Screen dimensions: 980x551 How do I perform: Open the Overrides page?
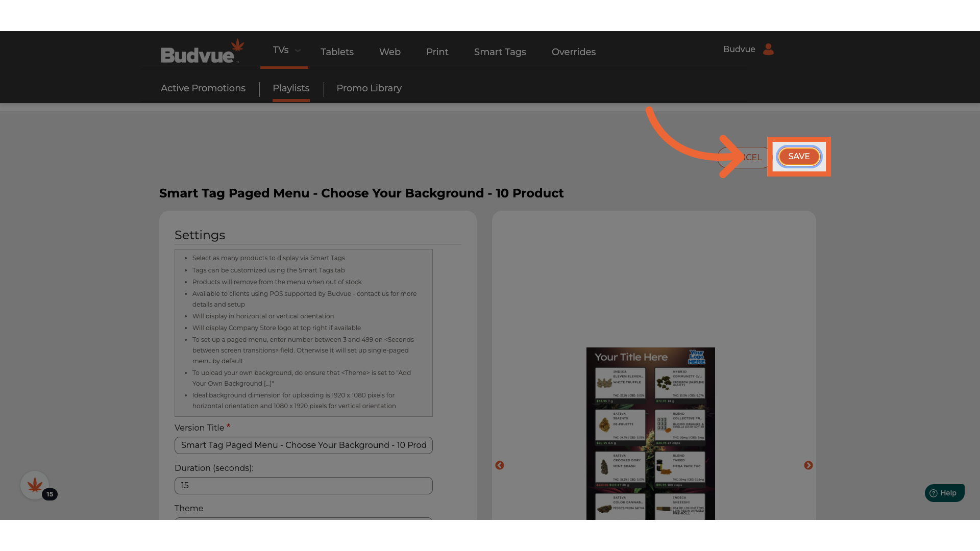(573, 52)
